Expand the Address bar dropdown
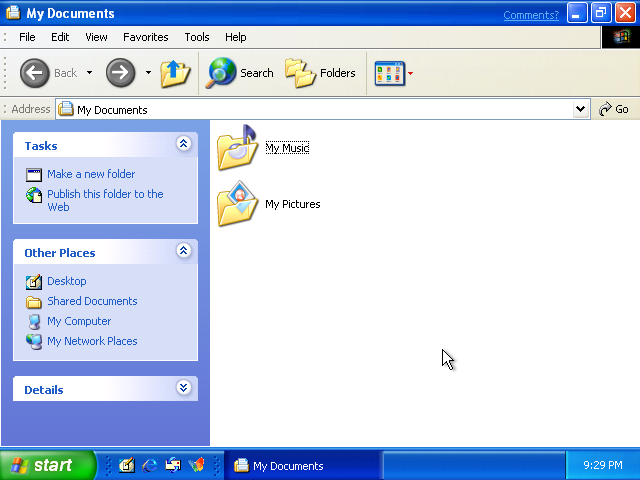 pos(580,109)
